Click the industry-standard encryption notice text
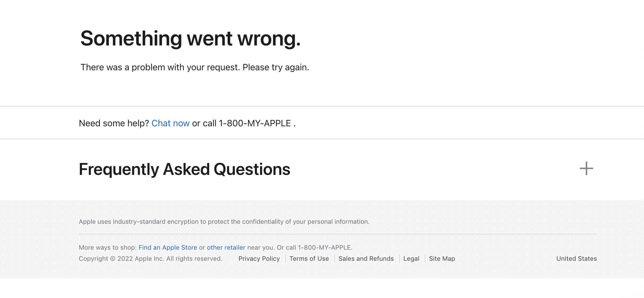Viewport: 644px width, 298px height. pos(224,222)
